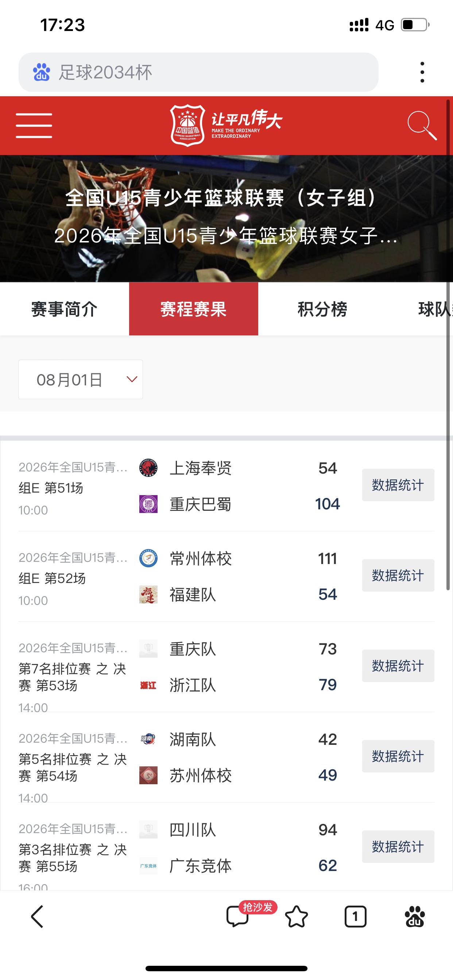
Task: Switch to the 赛事简介 tab
Action: [x=64, y=309]
